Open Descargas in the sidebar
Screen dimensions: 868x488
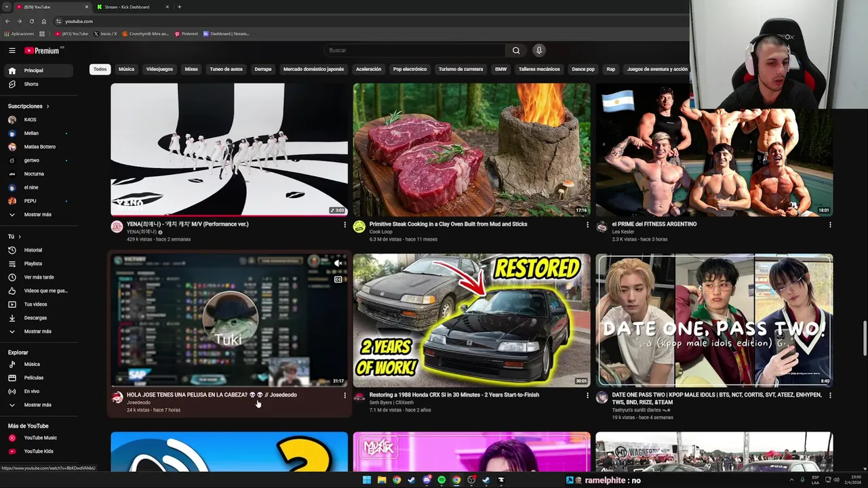pos(38,318)
